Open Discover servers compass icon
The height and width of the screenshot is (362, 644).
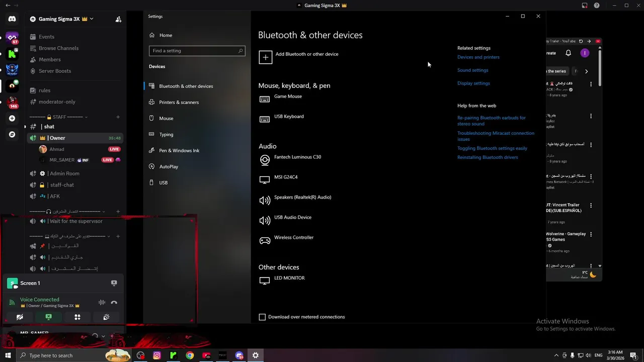pos(12,134)
